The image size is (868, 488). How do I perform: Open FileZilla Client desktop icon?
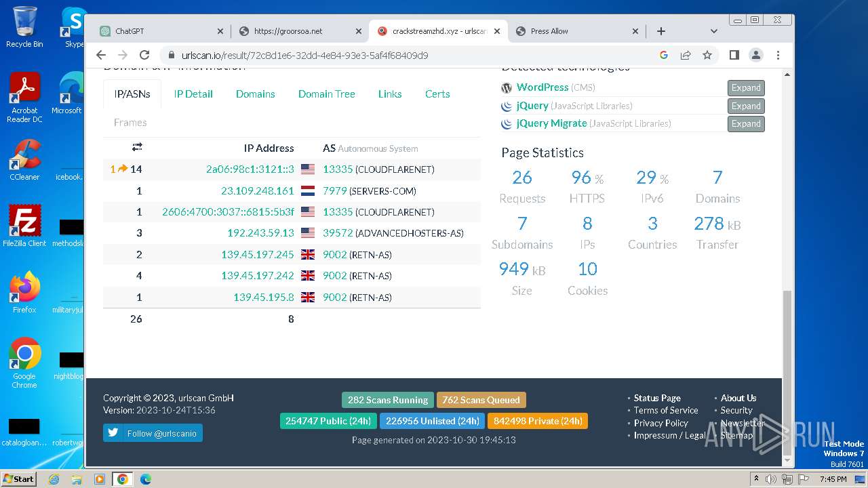24,226
